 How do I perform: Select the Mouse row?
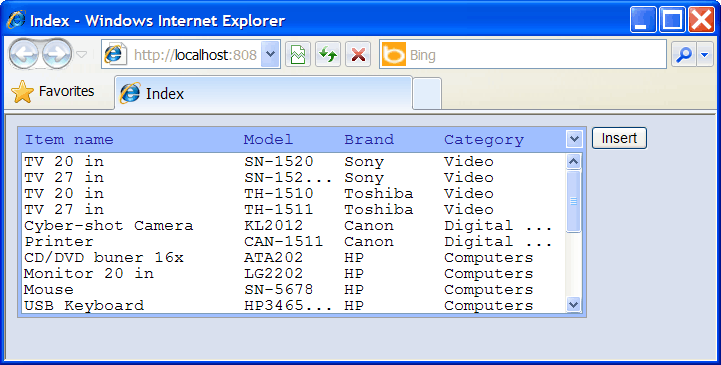(x=293, y=290)
